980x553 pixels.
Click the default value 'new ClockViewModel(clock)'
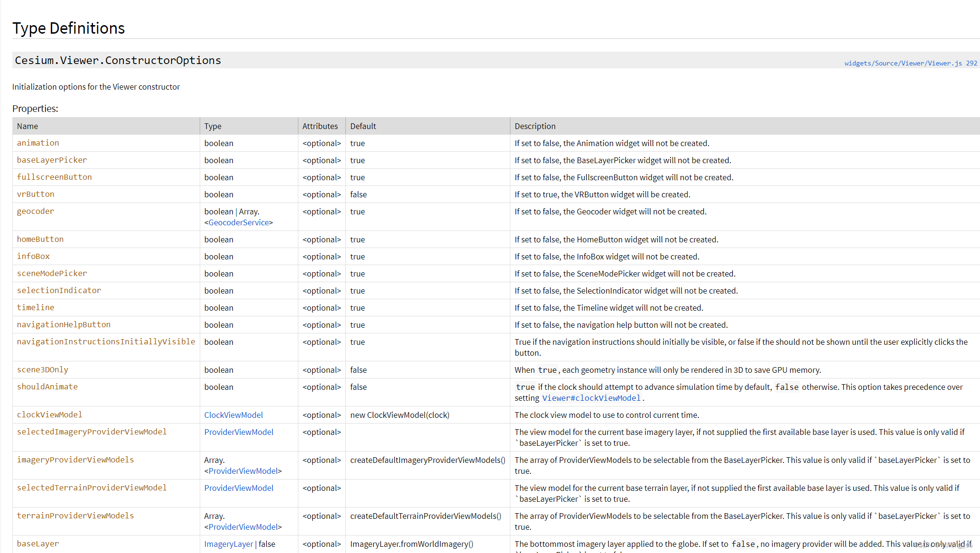coord(400,415)
